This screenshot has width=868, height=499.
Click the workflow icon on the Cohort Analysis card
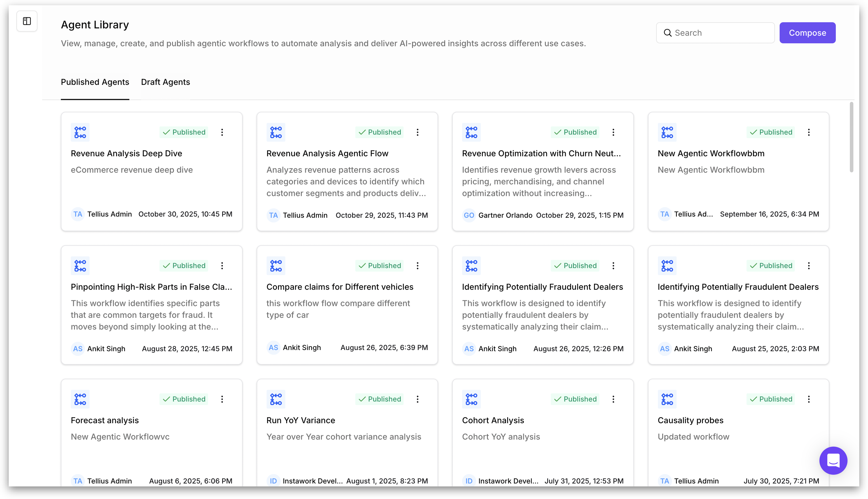click(x=471, y=399)
